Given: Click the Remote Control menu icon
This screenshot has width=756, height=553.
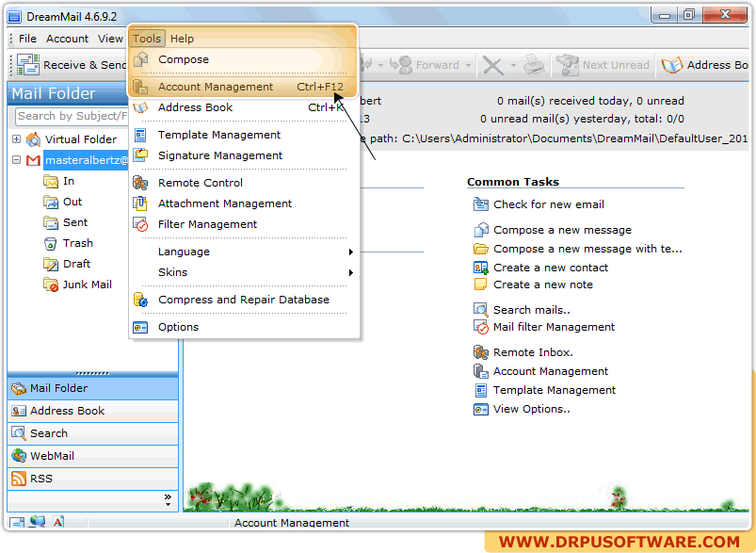Looking at the screenshot, I should point(140,183).
